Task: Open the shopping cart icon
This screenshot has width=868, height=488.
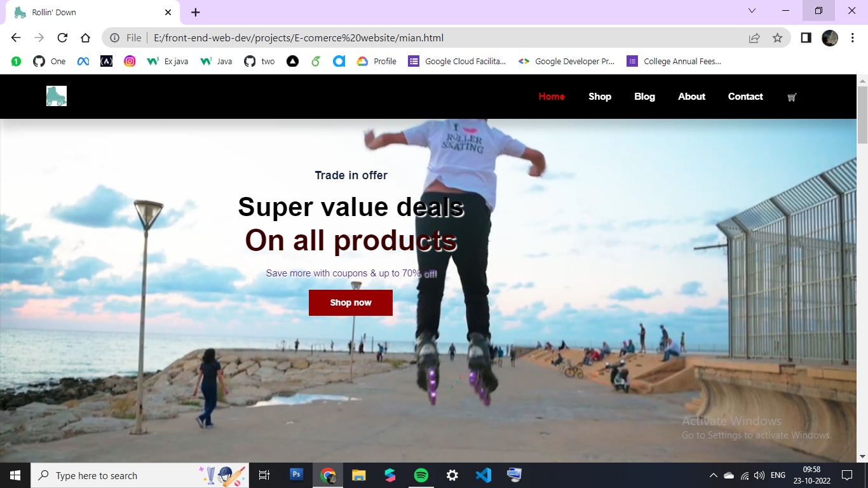Action: 792,97
